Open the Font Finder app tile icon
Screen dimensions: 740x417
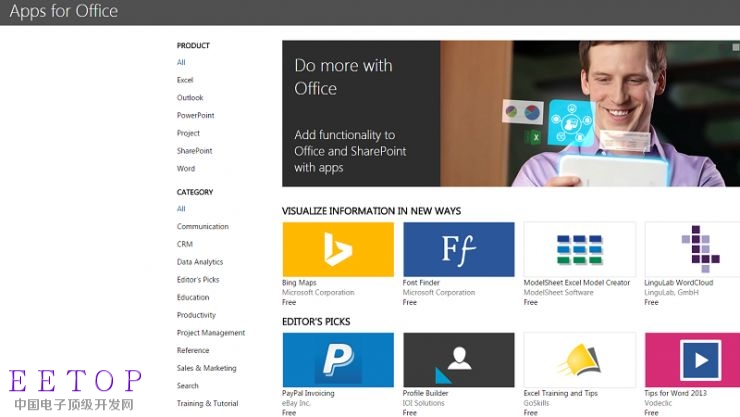click(x=459, y=250)
